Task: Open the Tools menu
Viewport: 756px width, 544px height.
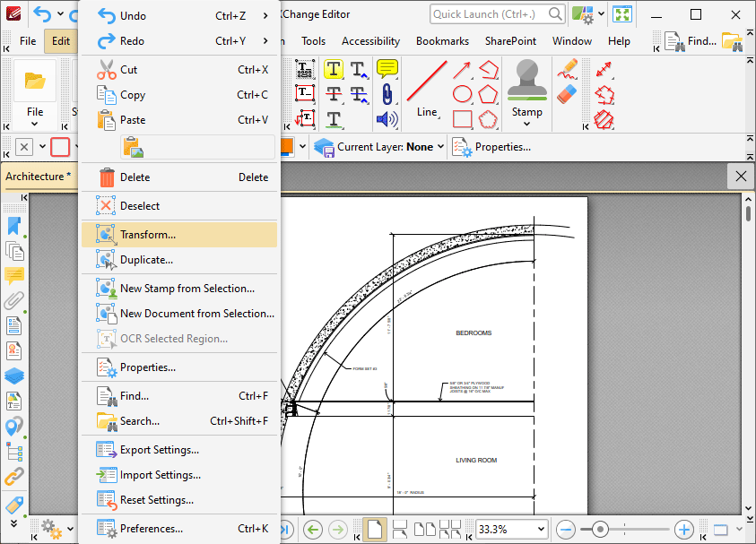Action: (x=313, y=41)
